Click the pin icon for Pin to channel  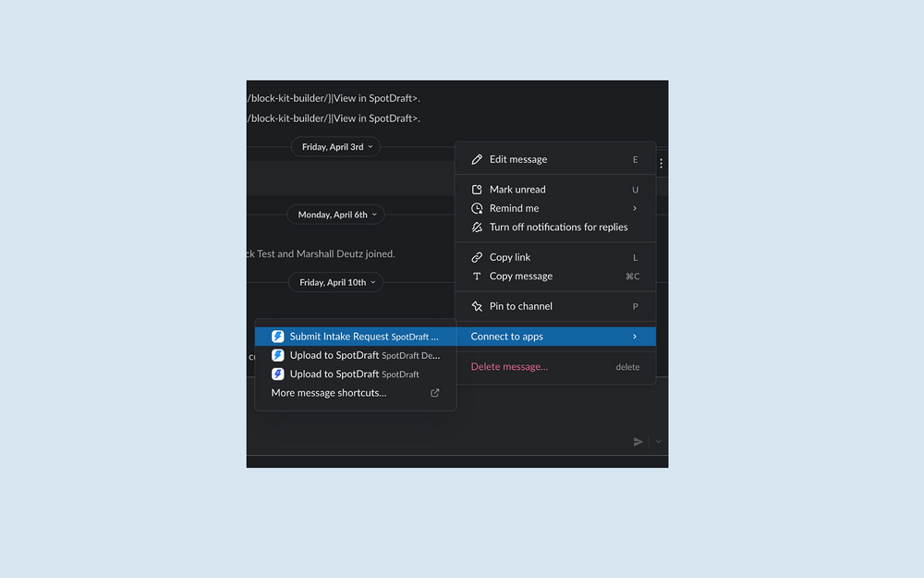pos(477,306)
